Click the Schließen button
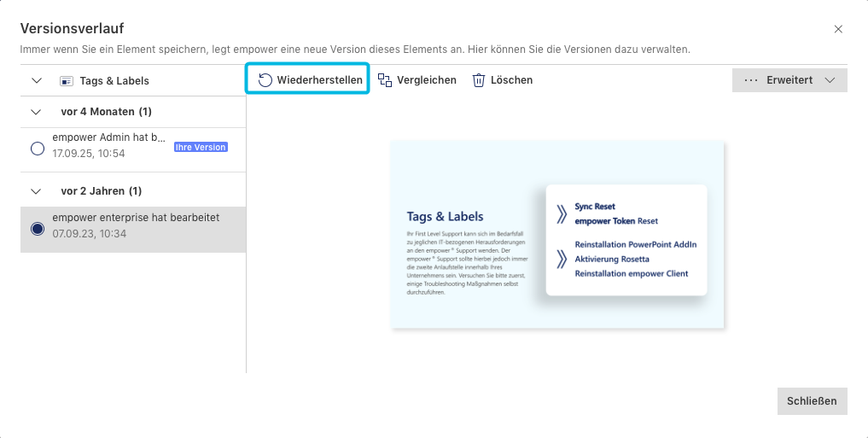The height and width of the screenshot is (438, 868). [x=812, y=401]
